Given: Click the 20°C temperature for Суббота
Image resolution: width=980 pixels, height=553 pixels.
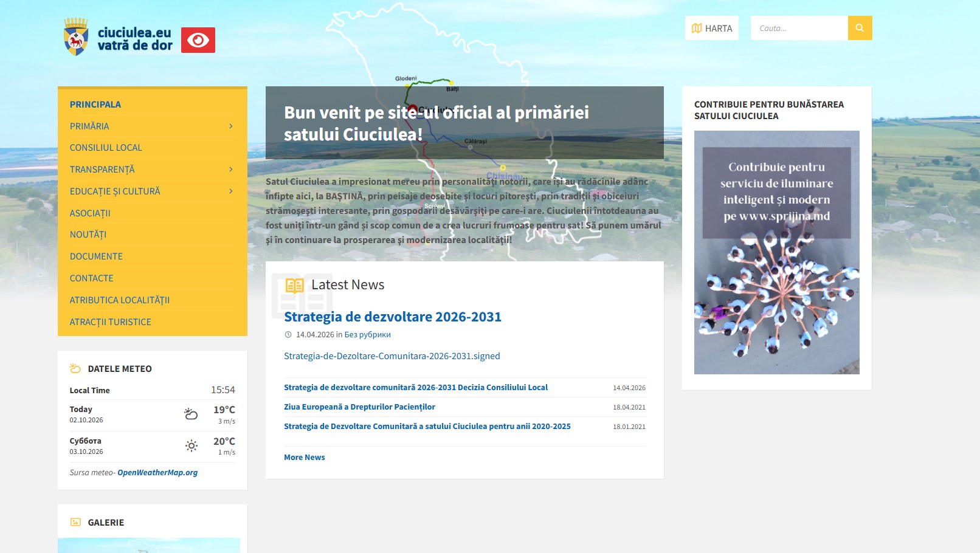Looking at the screenshot, I should (224, 441).
